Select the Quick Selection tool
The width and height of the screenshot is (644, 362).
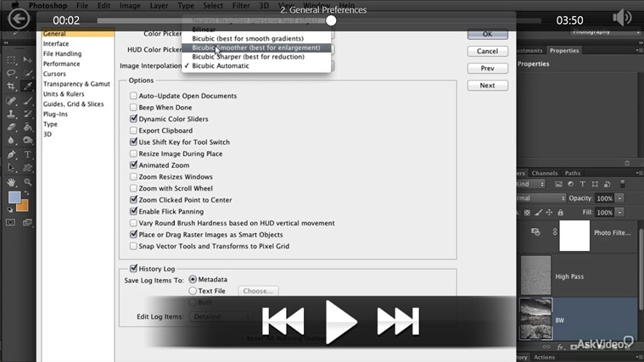pos(27,74)
